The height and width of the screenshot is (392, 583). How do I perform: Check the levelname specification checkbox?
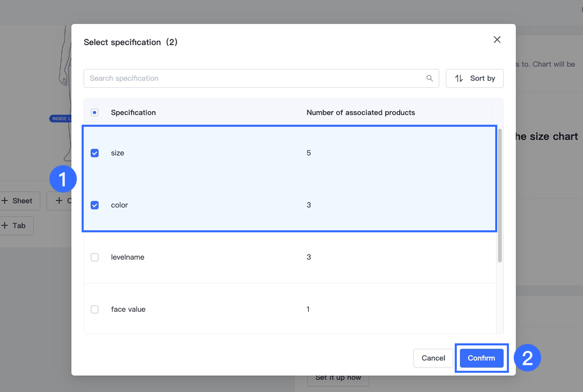(95, 257)
